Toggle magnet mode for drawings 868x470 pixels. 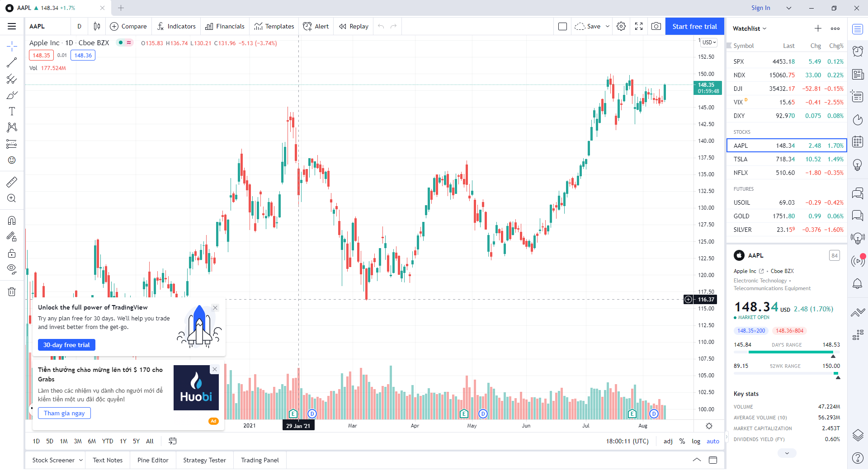coord(12,220)
